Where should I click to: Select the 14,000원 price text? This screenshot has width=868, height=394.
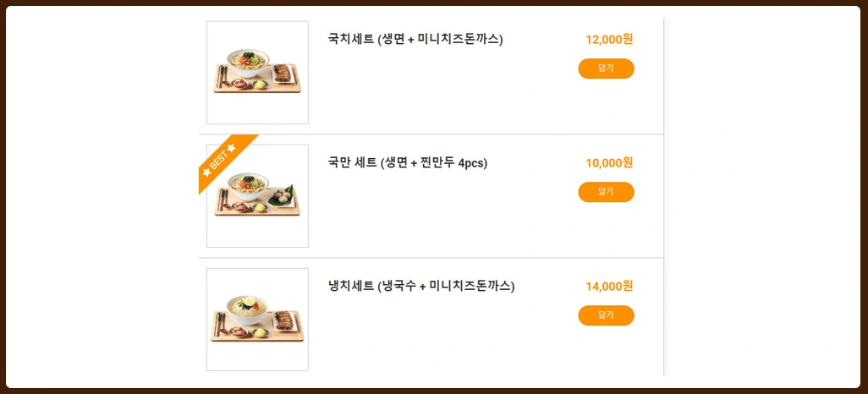[609, 286]
